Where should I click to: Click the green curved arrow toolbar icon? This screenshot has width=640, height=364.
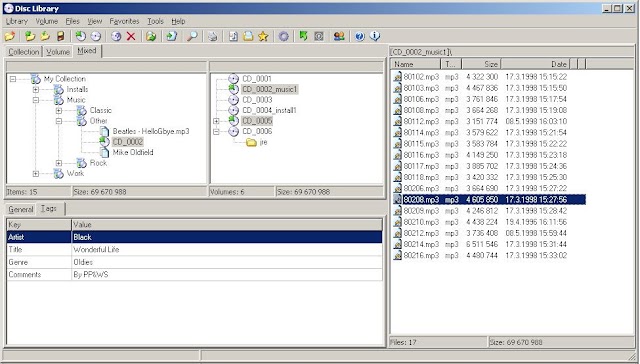click(x=303, y=36)
